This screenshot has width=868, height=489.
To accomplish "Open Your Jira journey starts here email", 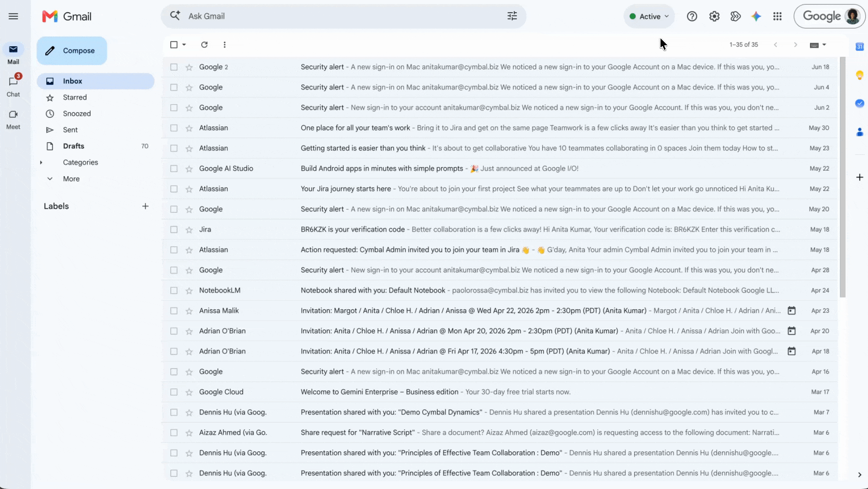I will 499,189.
